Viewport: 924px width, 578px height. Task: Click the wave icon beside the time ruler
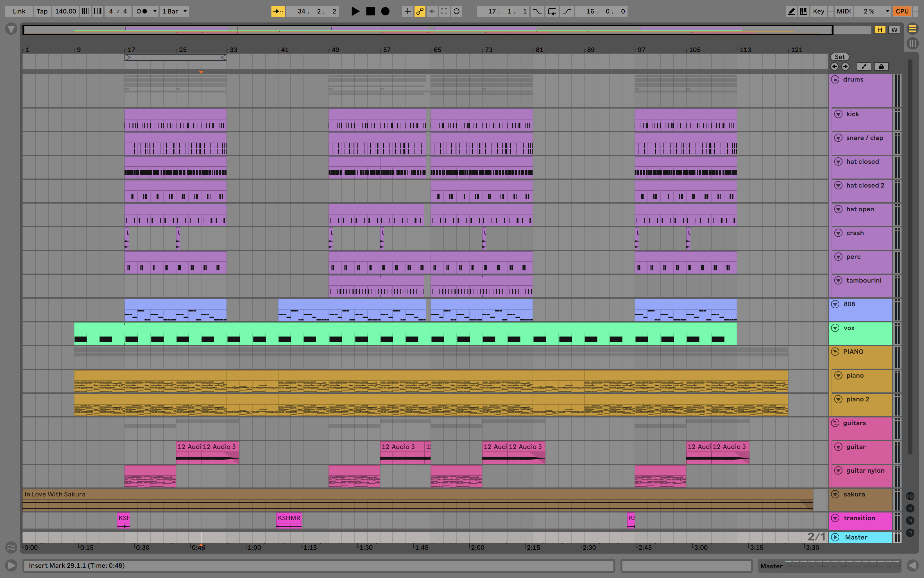coord(11,547)
